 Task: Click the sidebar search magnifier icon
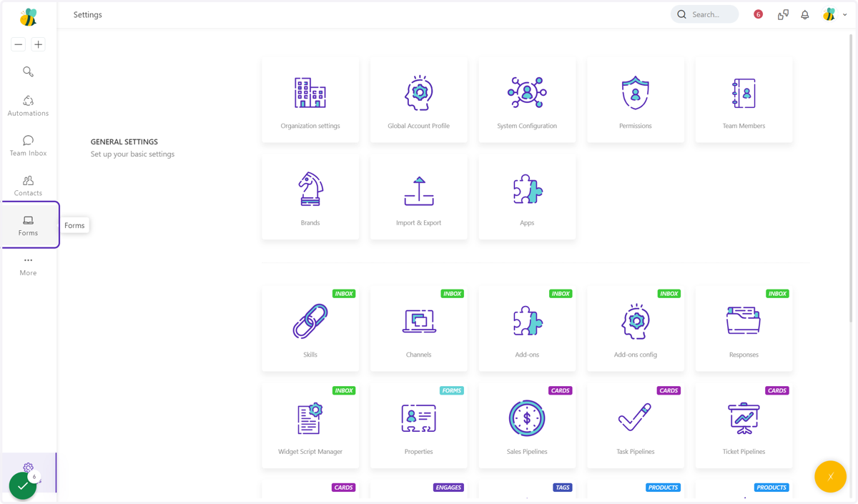point(28,71)
